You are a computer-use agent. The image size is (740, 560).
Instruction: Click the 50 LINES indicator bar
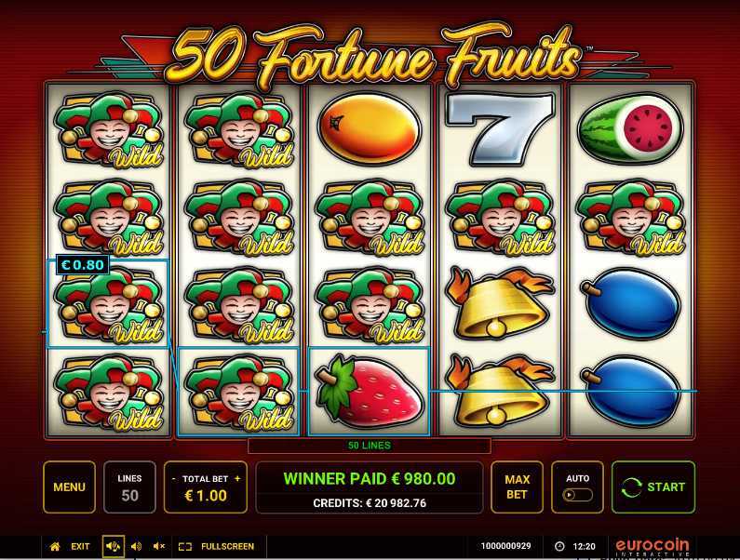pos(369,446)
